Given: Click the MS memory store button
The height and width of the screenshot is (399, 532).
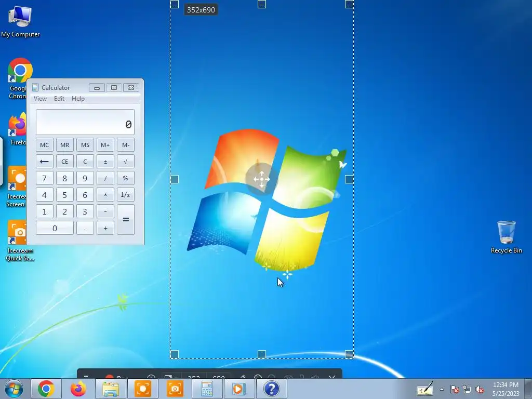Looking at the screenshot, I should (x=85, y=145).
